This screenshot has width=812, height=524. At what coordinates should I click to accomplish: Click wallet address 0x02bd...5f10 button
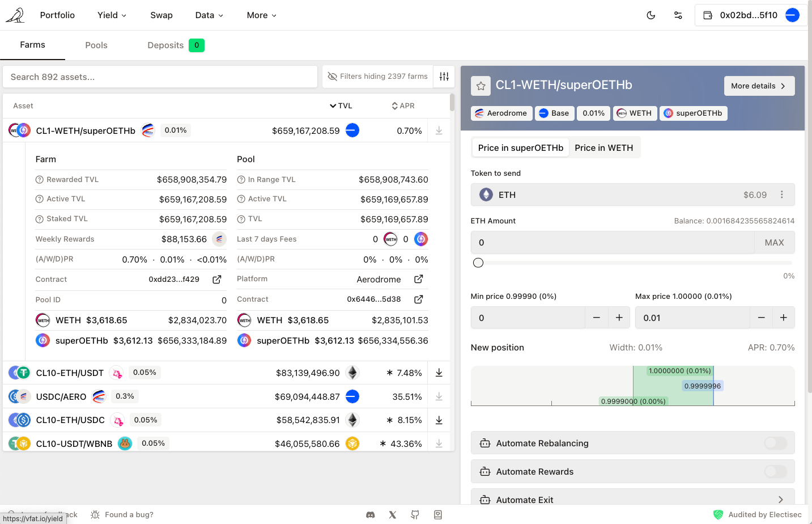click(x=751, y=15)
